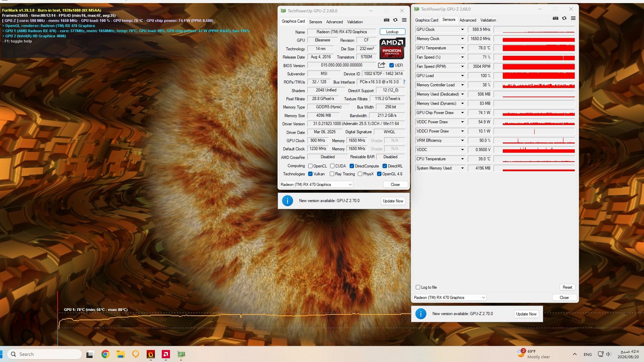The image size is (644, 362).
Task: Switch to Advanced tab in right GPU-Z window
Action: coord(468,20)
